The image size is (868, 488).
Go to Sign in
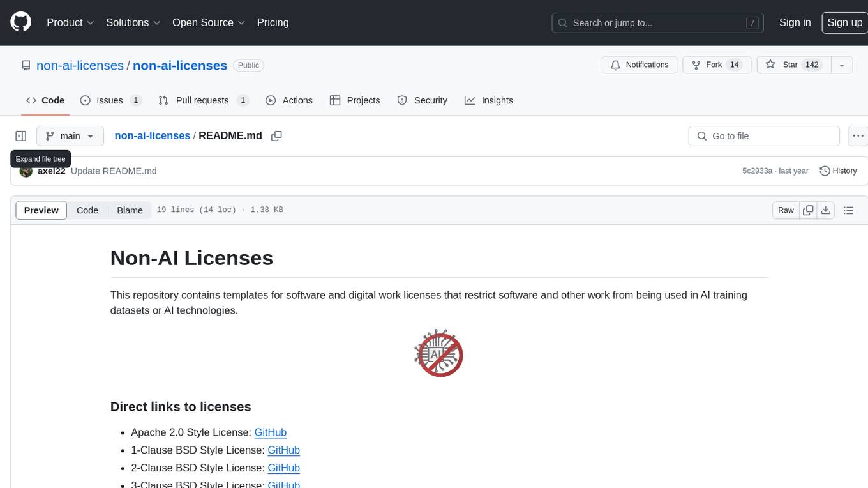click(795, 22)
